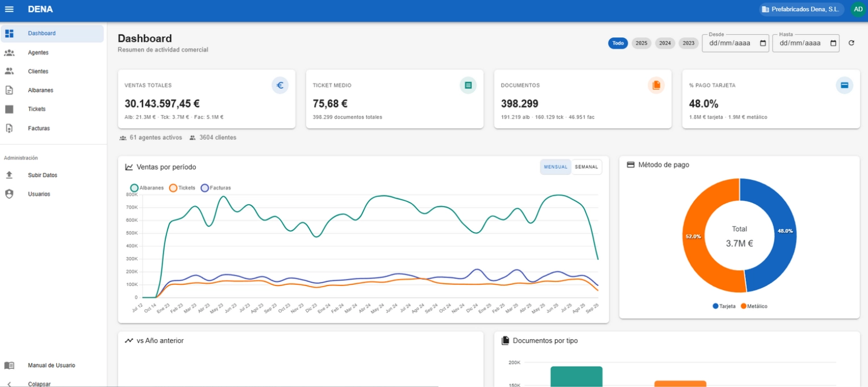Viewport: 868px width, 387px height.
Task: Click the trend icon beside vs Año anterior
Action: pyautogui.click(x=129, y=340)
